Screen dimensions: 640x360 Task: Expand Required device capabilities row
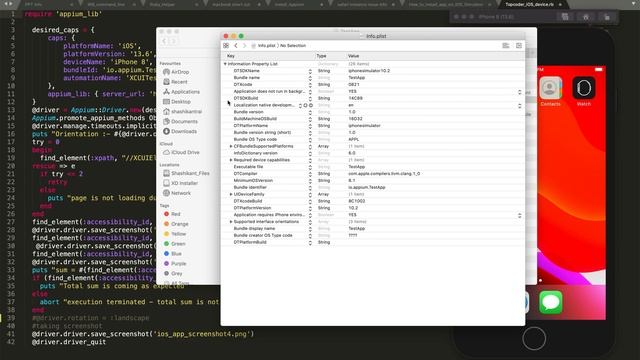coord(231,160)
